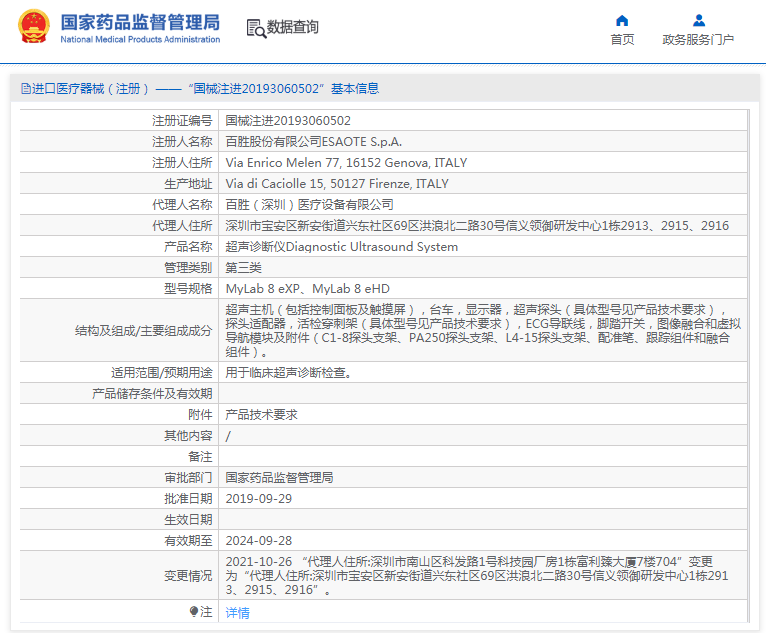
Task: Click the user icon above 政务服务门户
Action: coord(699,21)
